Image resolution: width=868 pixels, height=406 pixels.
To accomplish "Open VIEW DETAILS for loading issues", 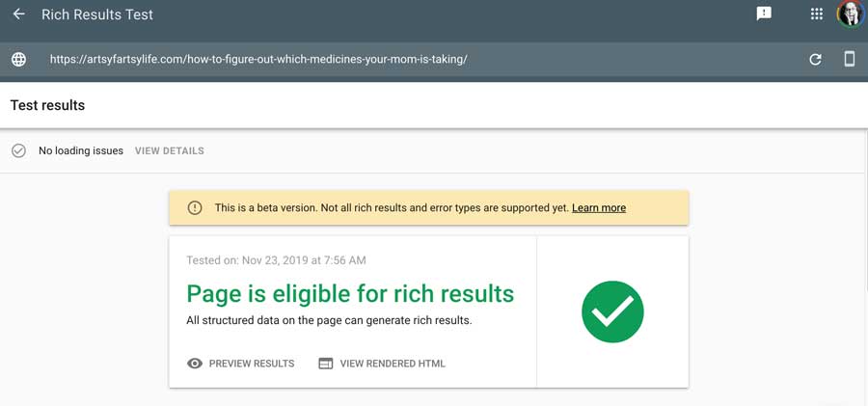I will [x=170, y=150].
